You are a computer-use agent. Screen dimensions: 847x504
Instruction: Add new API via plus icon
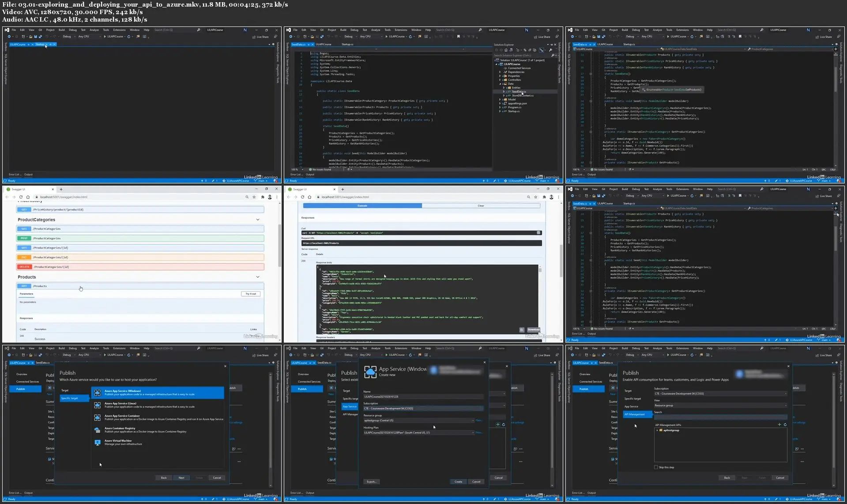(x=779, y=425)
